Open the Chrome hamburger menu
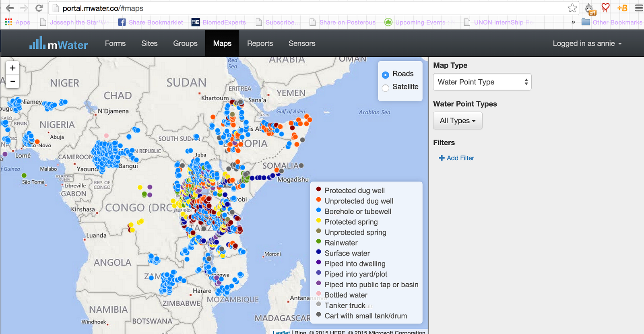The height and width of the screenshot is (334, 644). (639, 8)
